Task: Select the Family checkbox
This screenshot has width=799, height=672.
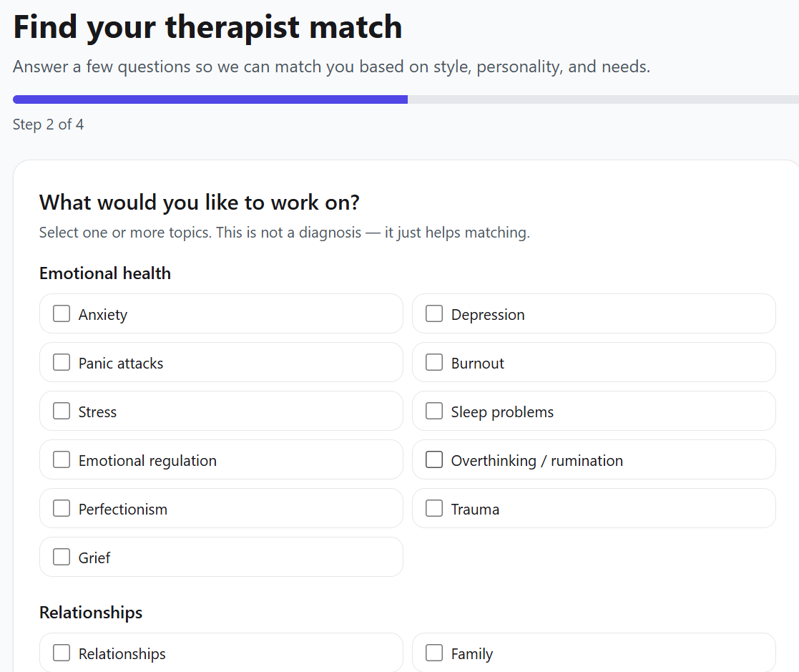Action: [x=434, y=653]
